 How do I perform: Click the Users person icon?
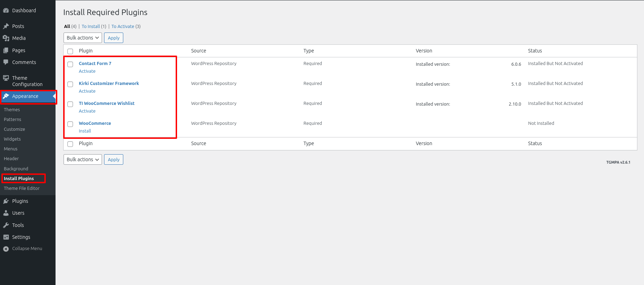(6, 213)
